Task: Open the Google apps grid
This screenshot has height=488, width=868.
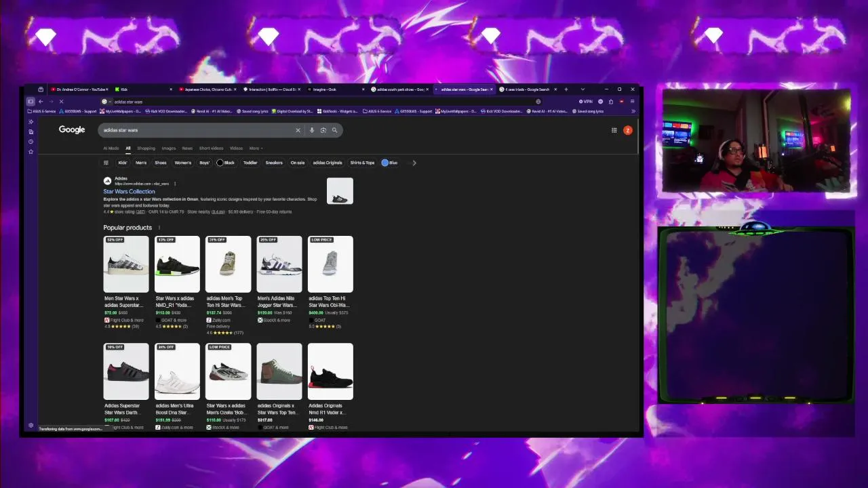Action: point(614,130)
